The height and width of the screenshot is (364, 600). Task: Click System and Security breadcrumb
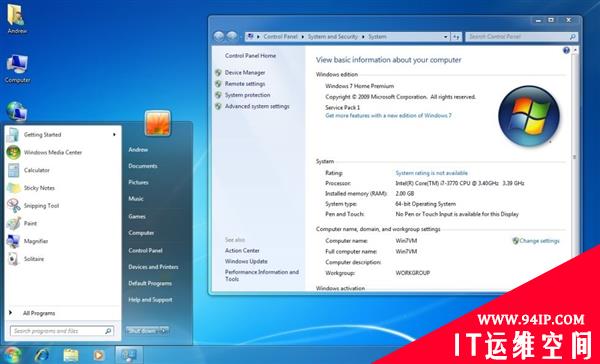click(333, 37)
